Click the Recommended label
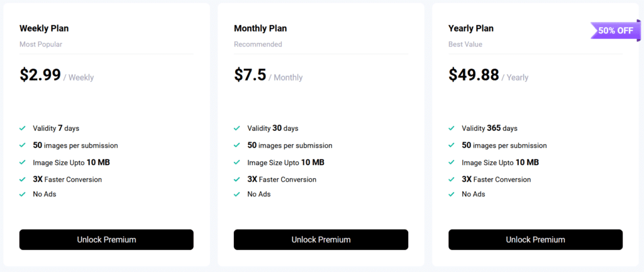This screenshot has height=272, width=644. [258, 44]
